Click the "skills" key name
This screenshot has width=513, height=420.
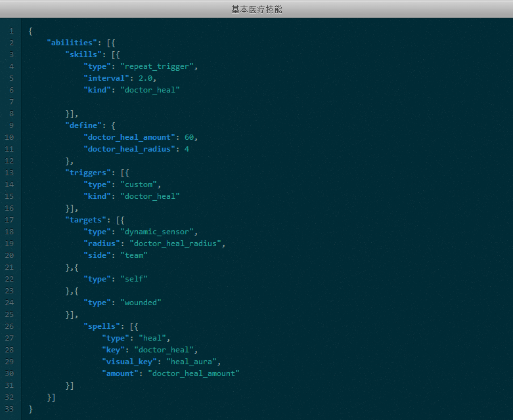pos(83,54)
